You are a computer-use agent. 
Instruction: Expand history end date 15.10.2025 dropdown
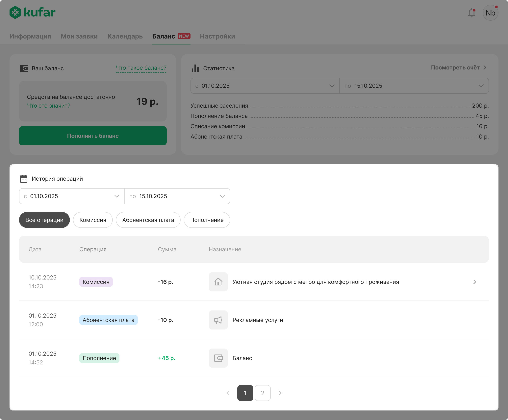[x=177, y=196]
